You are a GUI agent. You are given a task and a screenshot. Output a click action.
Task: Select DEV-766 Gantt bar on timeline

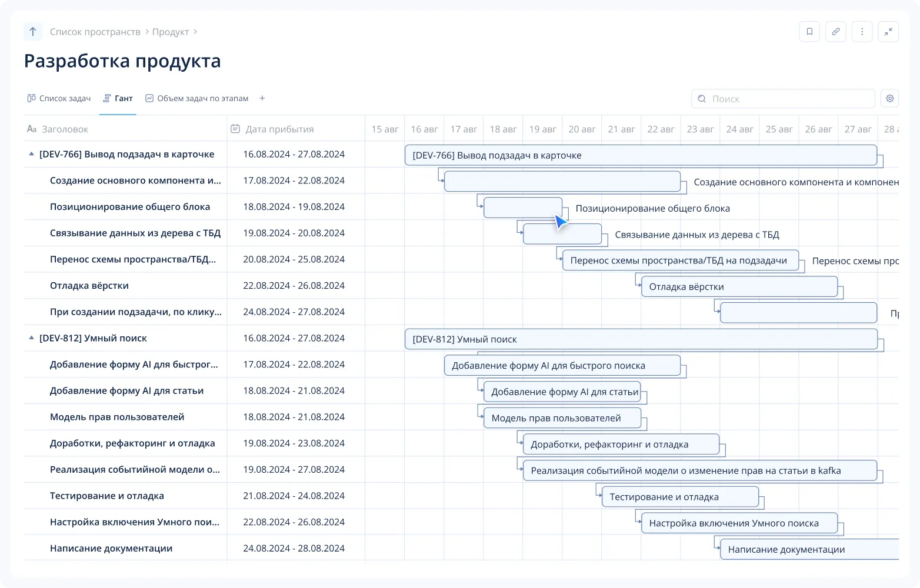click(641, 155)
